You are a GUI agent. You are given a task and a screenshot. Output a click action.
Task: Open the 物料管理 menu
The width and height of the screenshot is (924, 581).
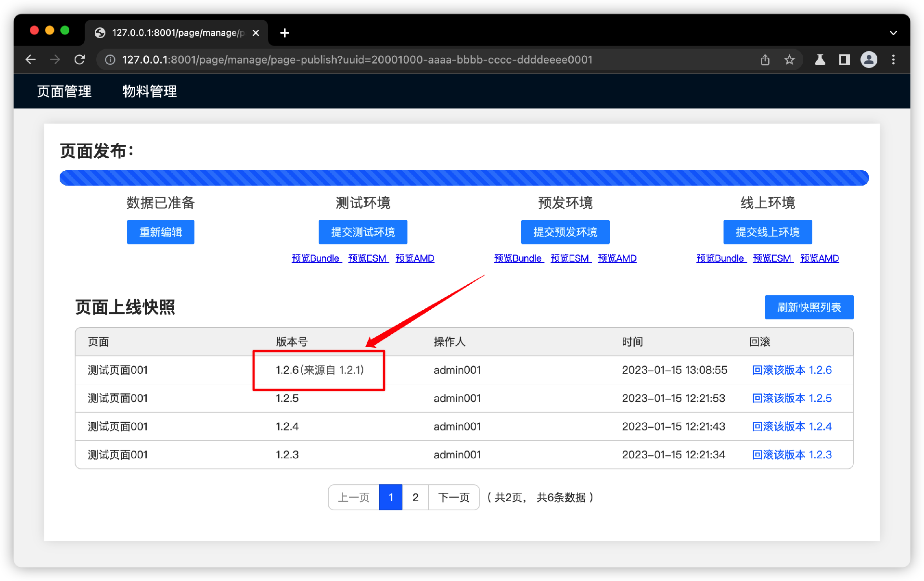click(x=149, y=91)
